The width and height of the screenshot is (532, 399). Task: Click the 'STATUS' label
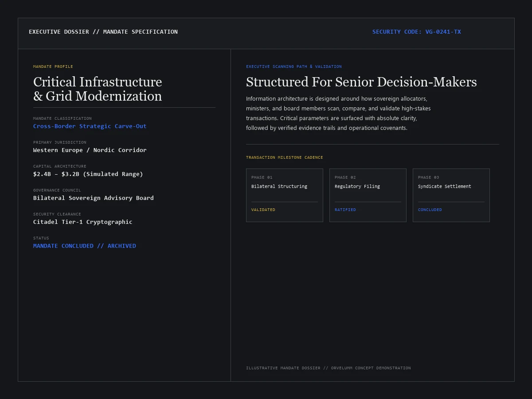41,238
